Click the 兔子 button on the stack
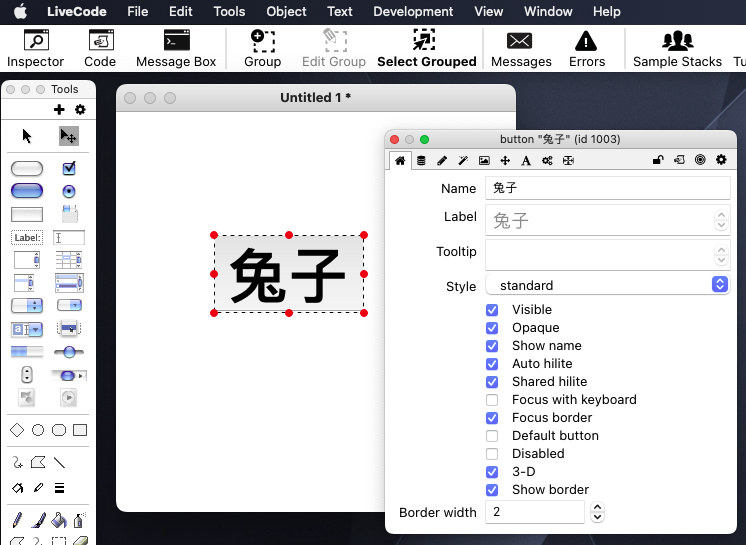The image size is (746, 545). tap(289, 274)
